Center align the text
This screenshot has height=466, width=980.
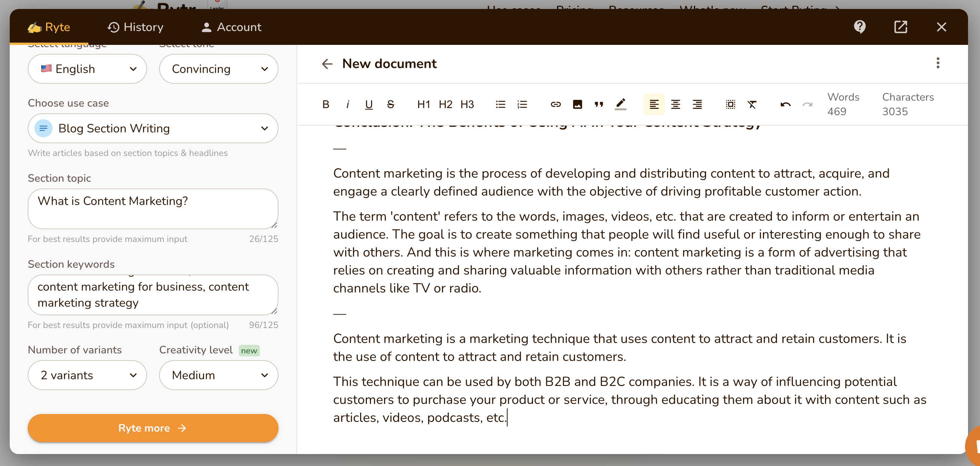click(676, 104)
